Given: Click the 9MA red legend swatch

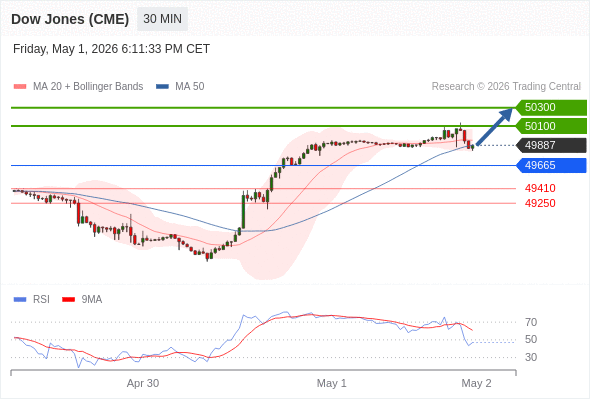Looking at the screenshot, I should tap(68, 300).
